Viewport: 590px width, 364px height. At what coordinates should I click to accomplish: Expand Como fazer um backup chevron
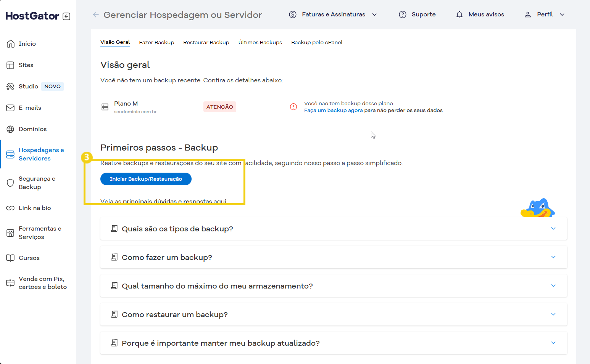click(553, 257)
